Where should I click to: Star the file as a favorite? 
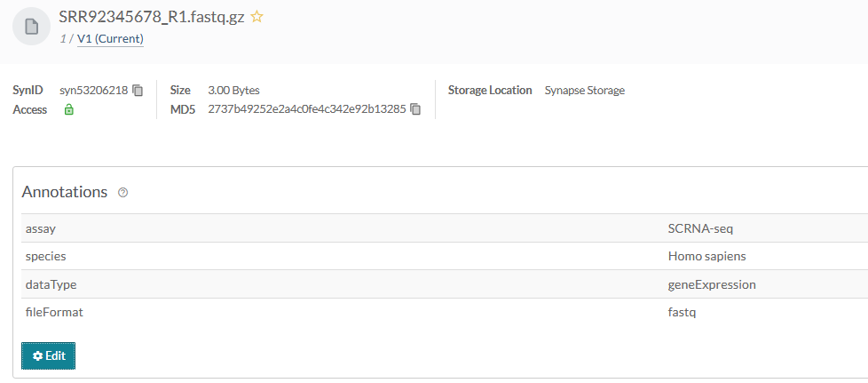(257, 17)
